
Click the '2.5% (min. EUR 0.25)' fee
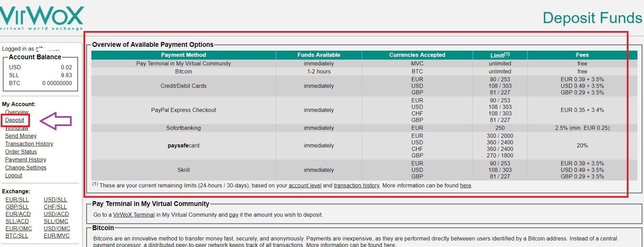coord(582,128)
